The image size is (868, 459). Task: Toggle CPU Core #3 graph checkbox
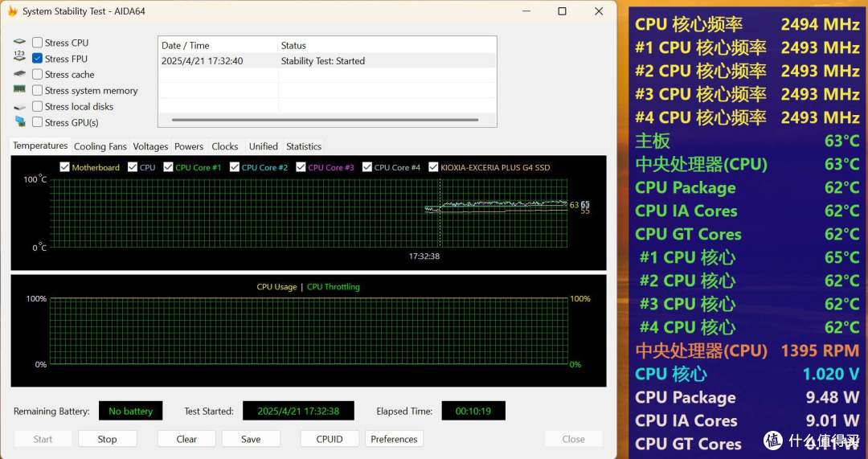coord(301,167)
